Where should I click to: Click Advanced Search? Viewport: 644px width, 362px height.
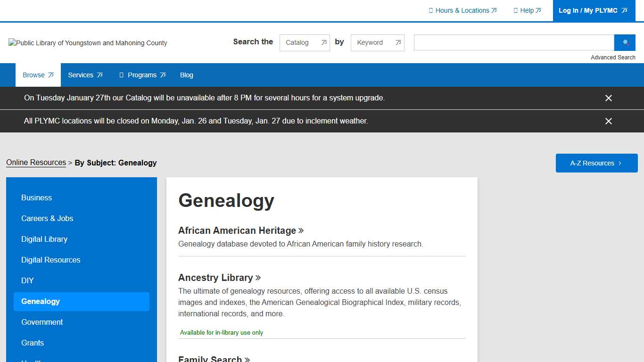[x=613, y=57]
